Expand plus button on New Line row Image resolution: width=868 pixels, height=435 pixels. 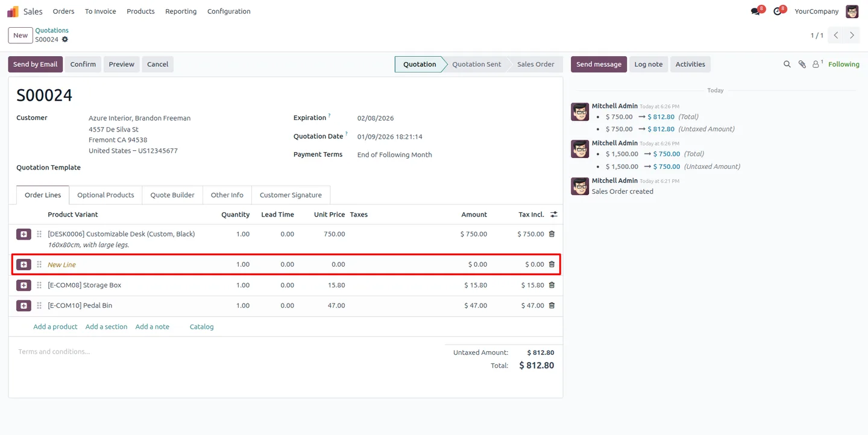click(24, 264)
